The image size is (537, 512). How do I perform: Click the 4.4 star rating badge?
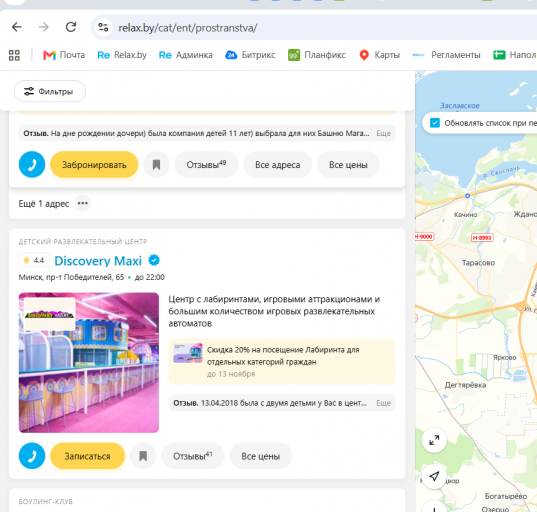point(34,260)
